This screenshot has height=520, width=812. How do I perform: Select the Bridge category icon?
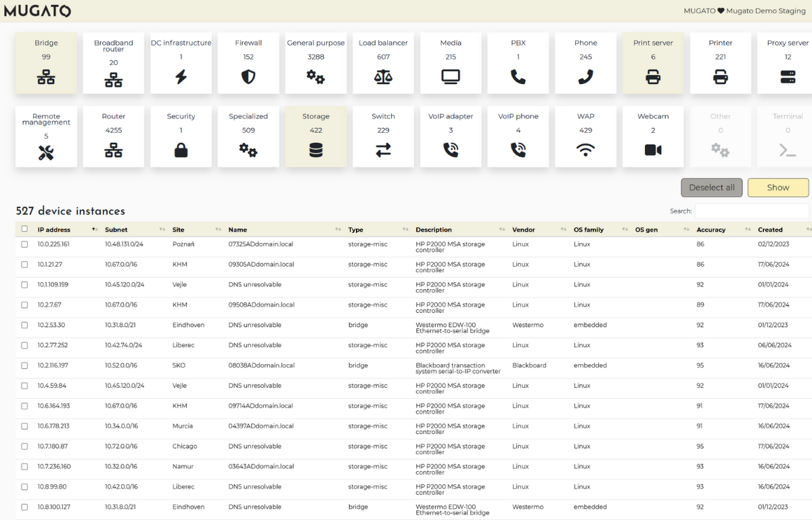[45, 77]
